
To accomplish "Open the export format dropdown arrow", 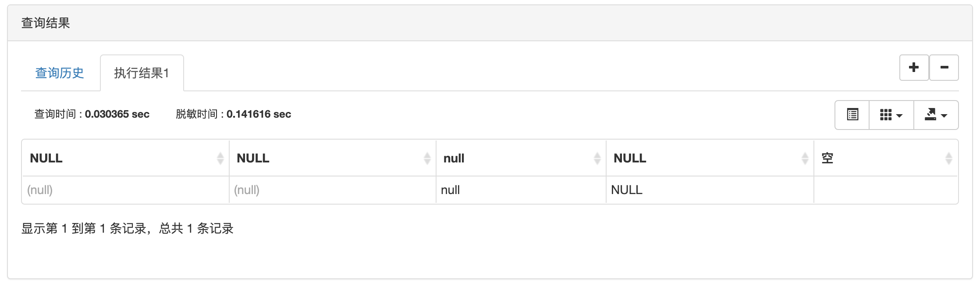I will (x=944, y=115).
